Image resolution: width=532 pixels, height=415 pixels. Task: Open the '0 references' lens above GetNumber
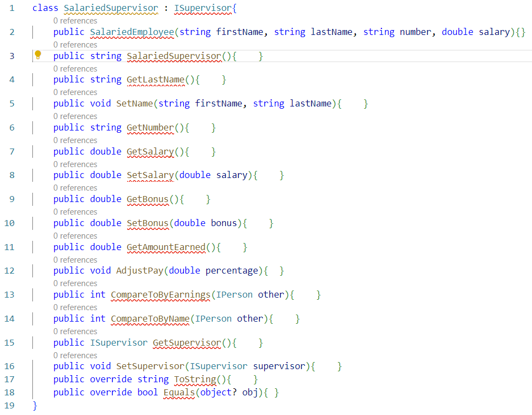pyautogui.click(x=75, y=116)
